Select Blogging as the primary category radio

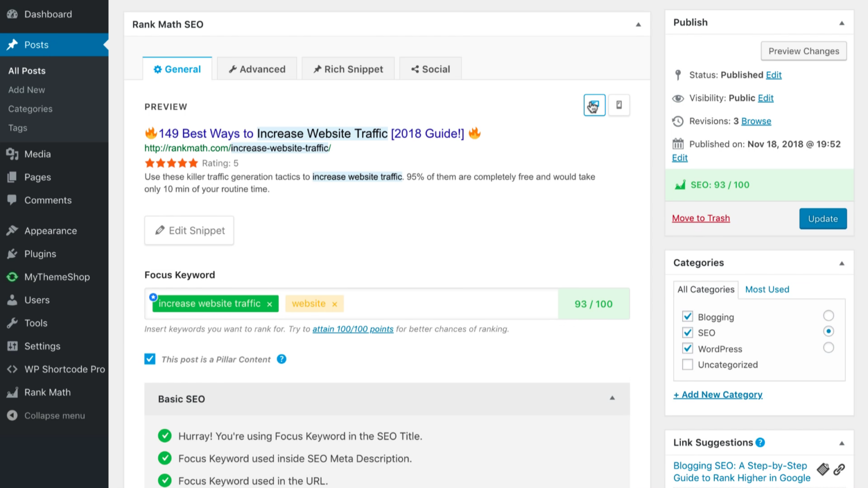pyautogui.click(x=828, y=316)
